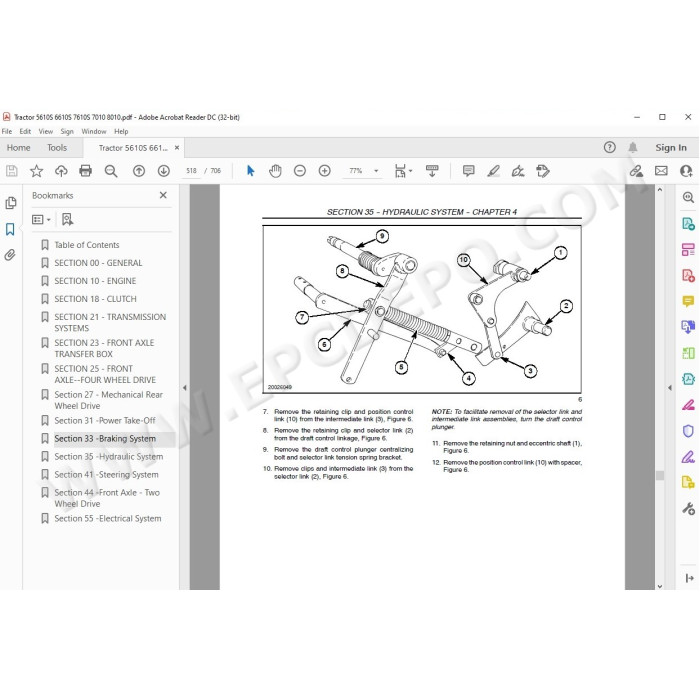Open SECTION 00 - GENERAL bookmark
The image size is (700, 700).
(x=98, y=263)
